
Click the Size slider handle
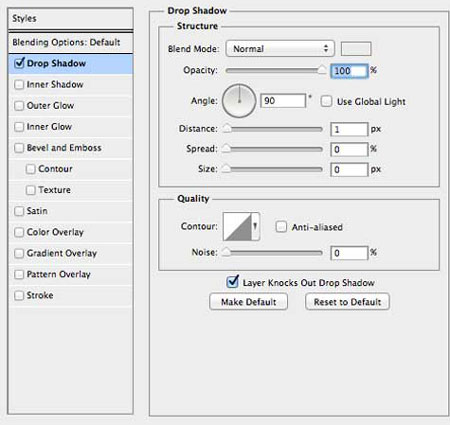pos(226,168)
